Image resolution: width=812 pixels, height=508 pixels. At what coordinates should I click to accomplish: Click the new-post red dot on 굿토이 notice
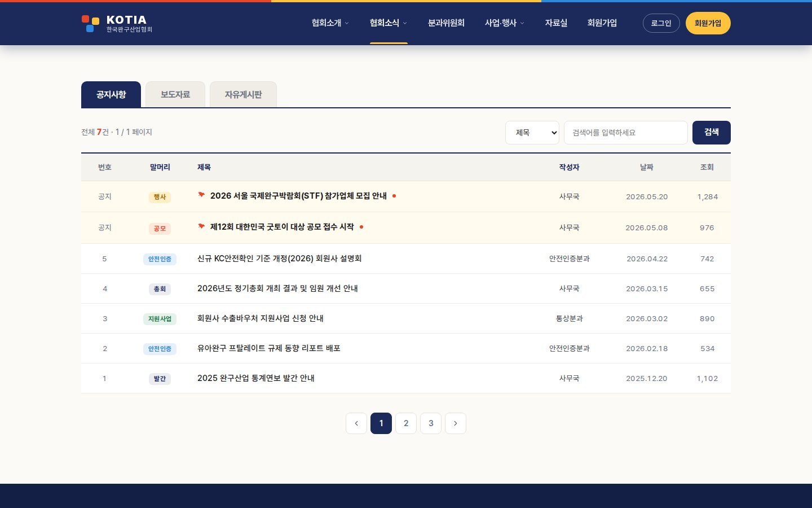tap(361, 227)
